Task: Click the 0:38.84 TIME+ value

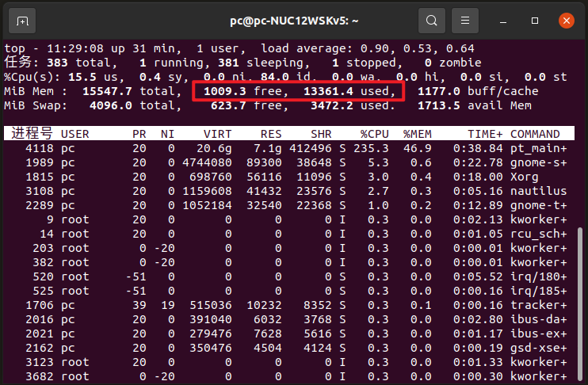Action: click(x=478, y=148)
